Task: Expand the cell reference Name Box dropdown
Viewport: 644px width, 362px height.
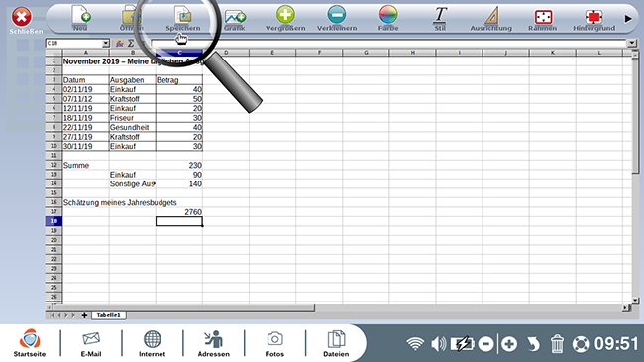Action: coord(106,44)
